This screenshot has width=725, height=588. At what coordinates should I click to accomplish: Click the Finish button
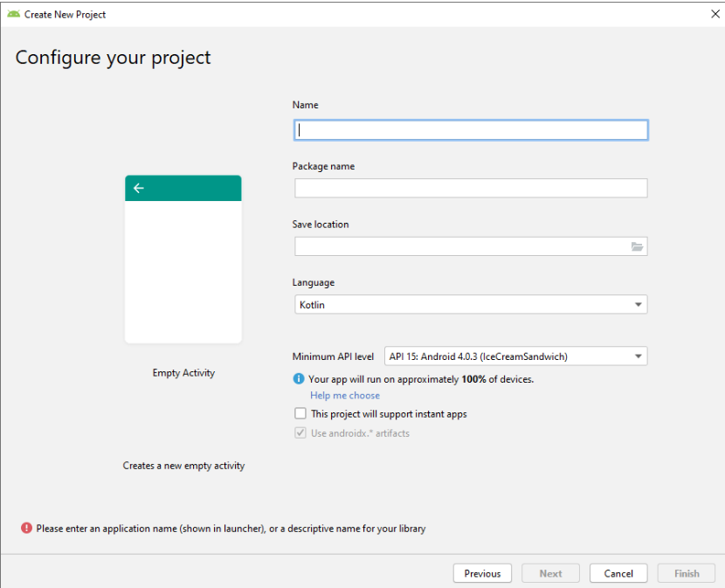687,574
